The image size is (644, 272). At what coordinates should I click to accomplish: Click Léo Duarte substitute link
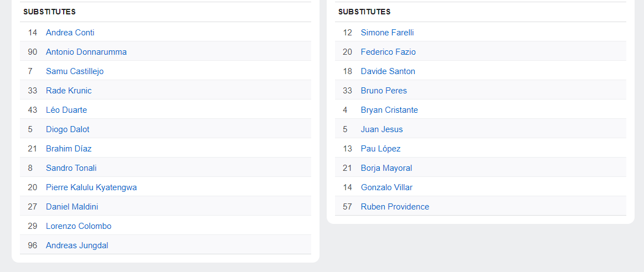coord(66,110)
